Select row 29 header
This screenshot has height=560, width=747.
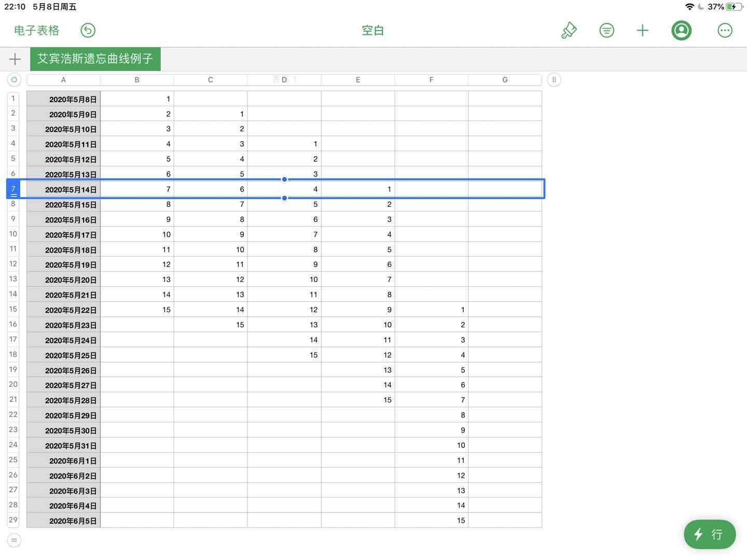click(13, 520)
